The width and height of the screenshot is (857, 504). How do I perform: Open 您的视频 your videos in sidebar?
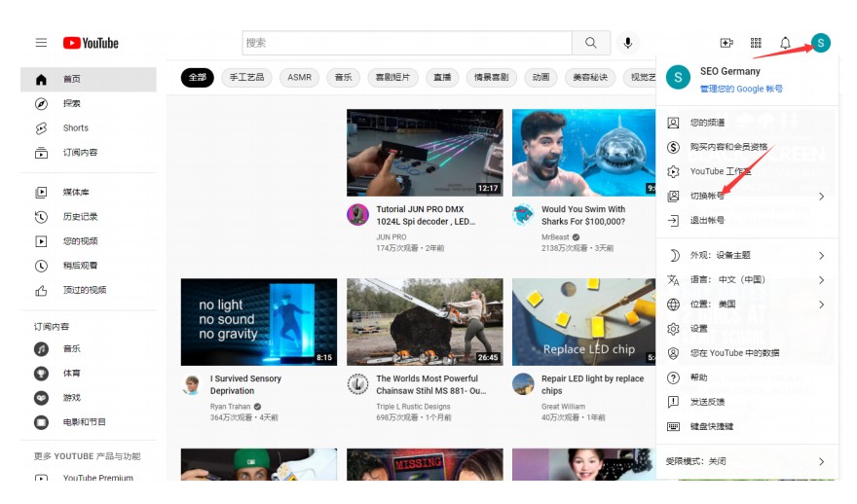click(x=89, y=240)
